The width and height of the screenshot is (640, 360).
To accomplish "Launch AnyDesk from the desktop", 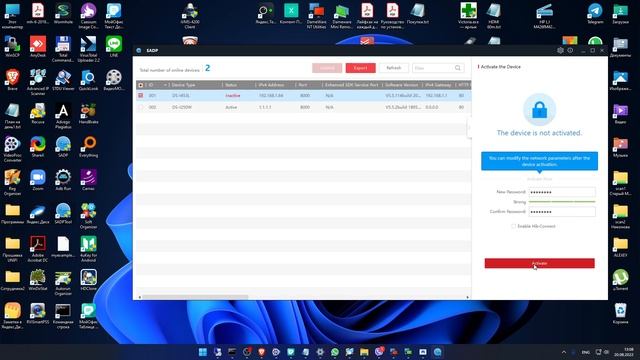I will tap(38, 47).
